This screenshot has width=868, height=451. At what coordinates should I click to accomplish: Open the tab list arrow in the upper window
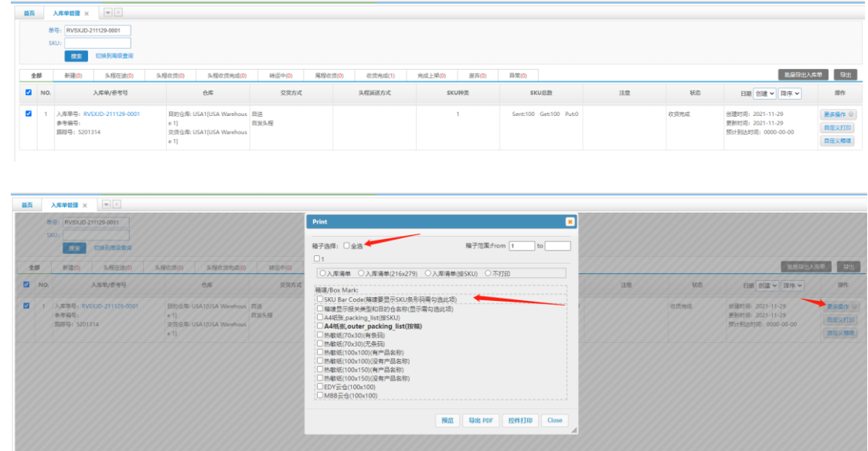107,12
